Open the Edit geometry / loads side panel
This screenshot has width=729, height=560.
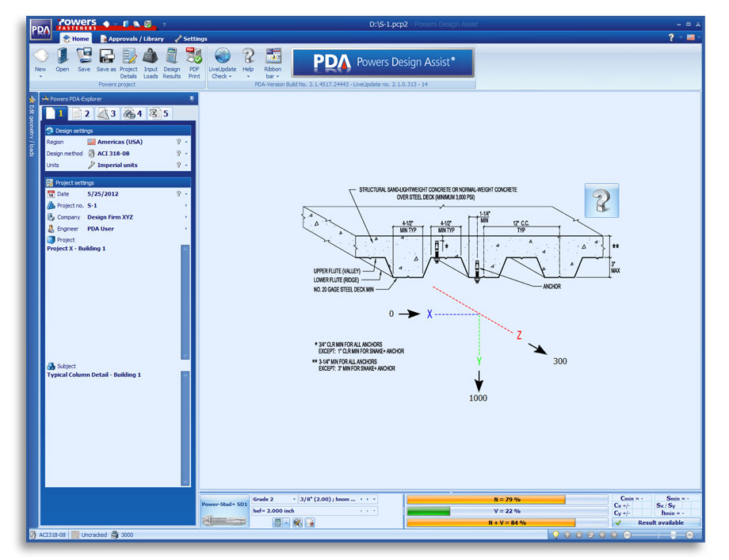[x=32, y=125]
